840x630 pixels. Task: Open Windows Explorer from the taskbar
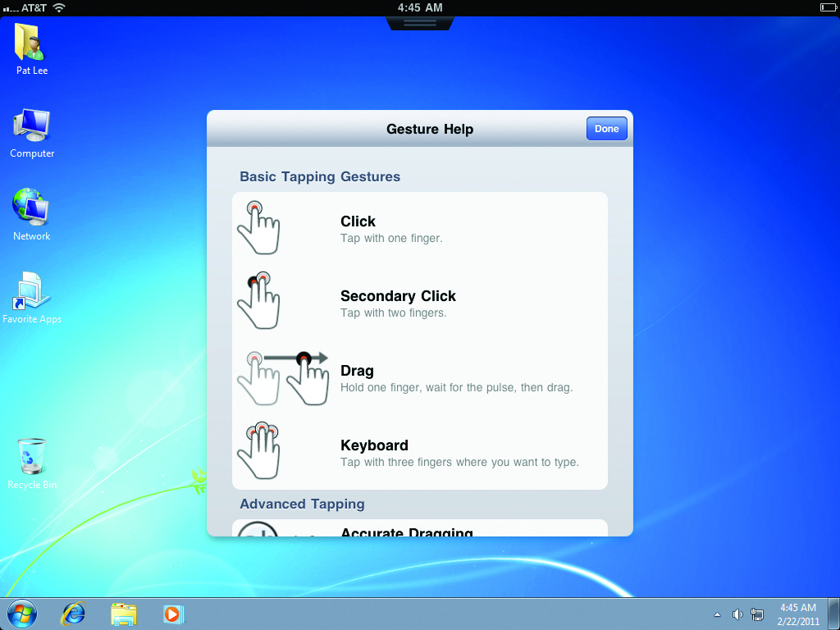tap(124, 614)
